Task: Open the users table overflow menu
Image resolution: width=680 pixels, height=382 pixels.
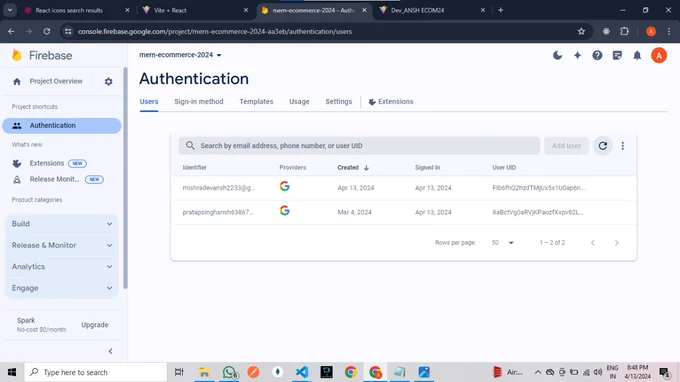Action: (623, 146)
